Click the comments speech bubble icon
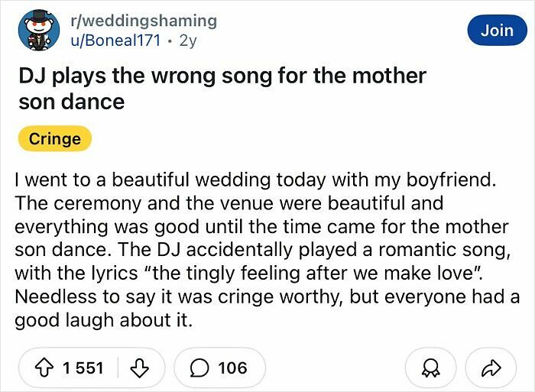This screenshot has width=535, height=392. pyautogui.click(x=200, y=368)
